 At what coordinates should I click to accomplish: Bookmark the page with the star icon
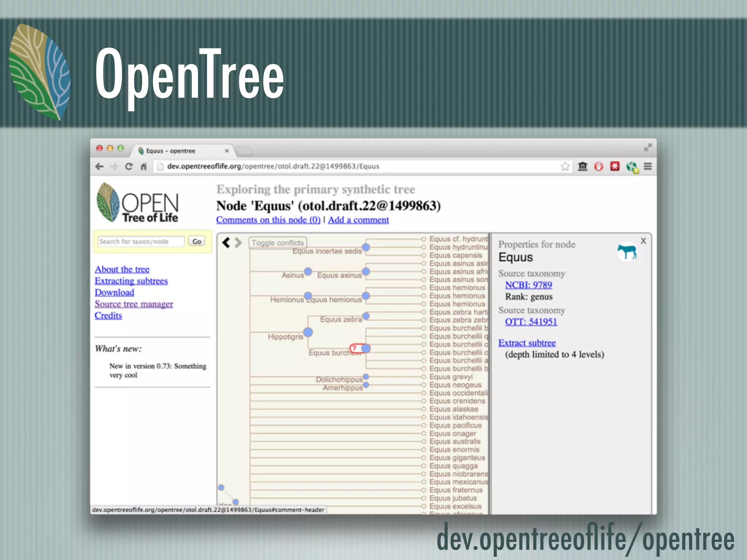pos(565,166)
